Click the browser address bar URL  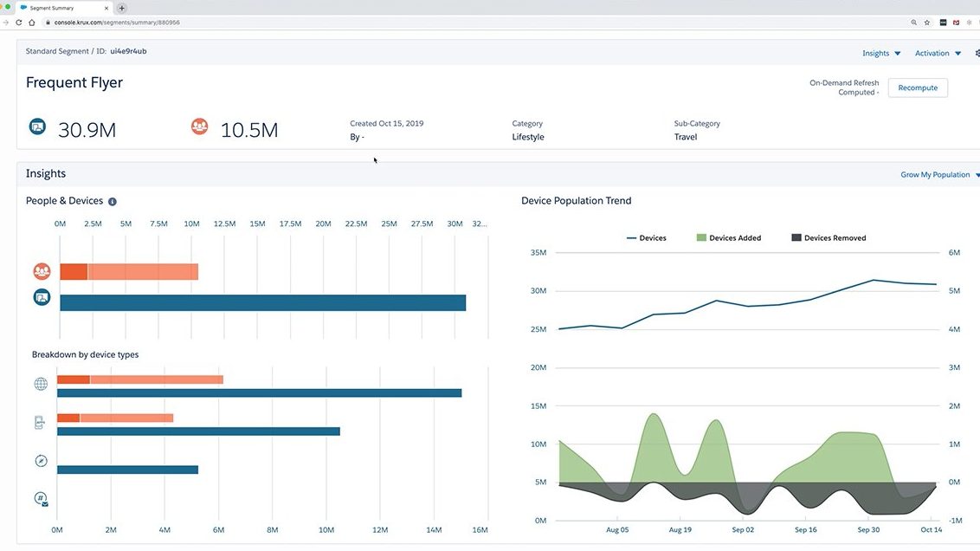pos(117,23)
